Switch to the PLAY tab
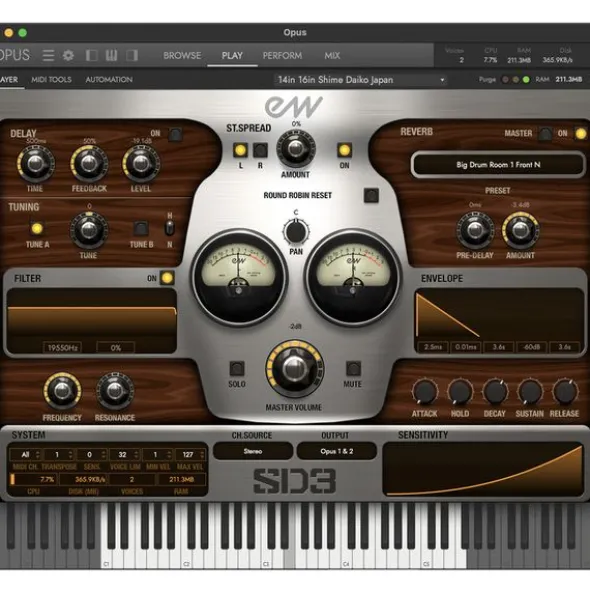This screenshot has width=590, height=591. 232,55
